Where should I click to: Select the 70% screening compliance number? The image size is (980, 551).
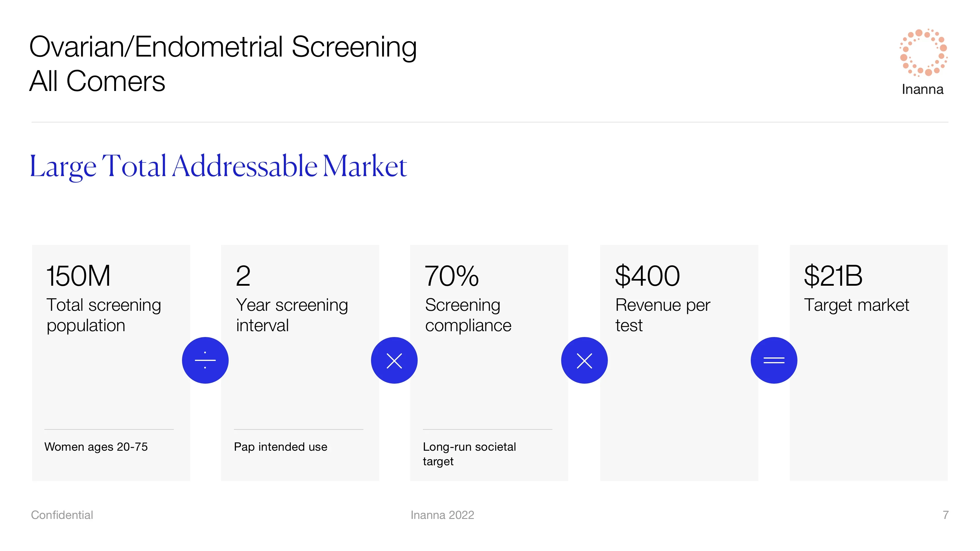pyautogui.click(x=452, y=276)
